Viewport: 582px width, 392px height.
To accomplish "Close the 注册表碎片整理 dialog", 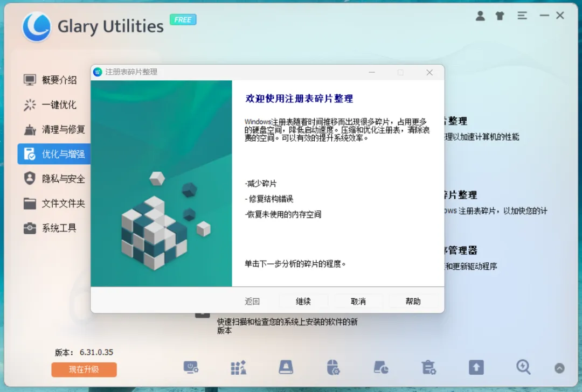I will point(429,72).
